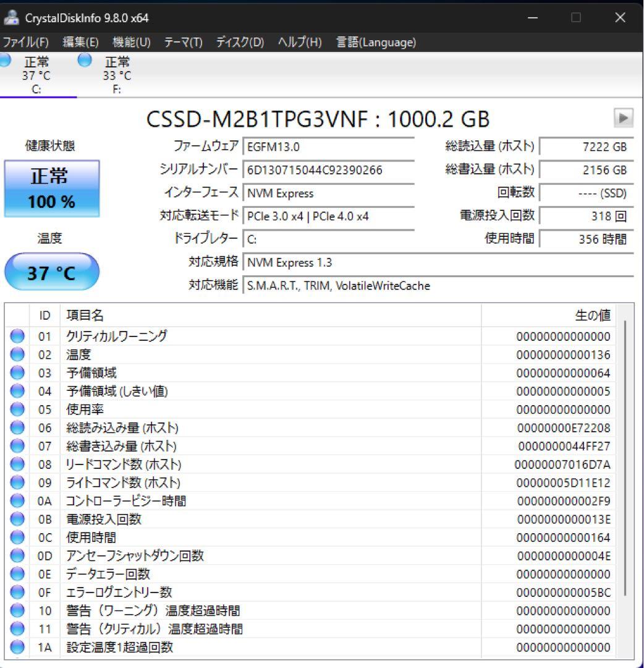Click the transfer mode field PCIe 3.0 x4 | PCIe 4.0 x4
Image resolution: width=644 pixels, height=668 pixels.
[328, 216]
